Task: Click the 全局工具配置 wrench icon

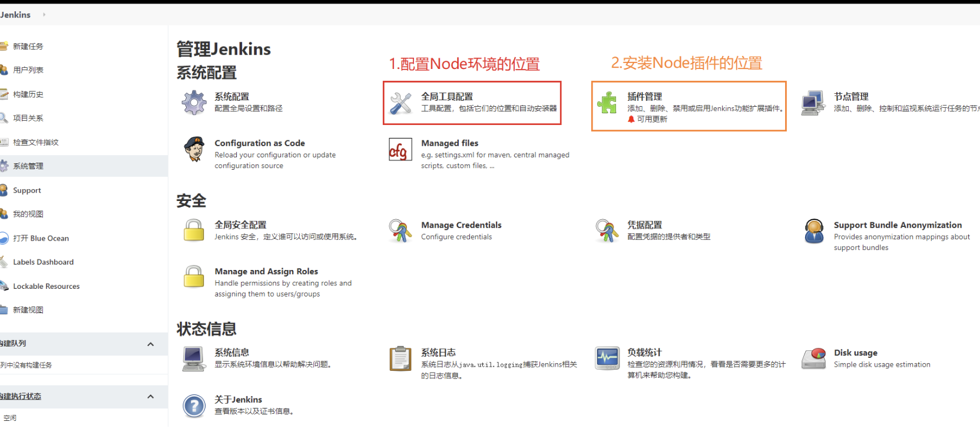Action: [400, 103]
